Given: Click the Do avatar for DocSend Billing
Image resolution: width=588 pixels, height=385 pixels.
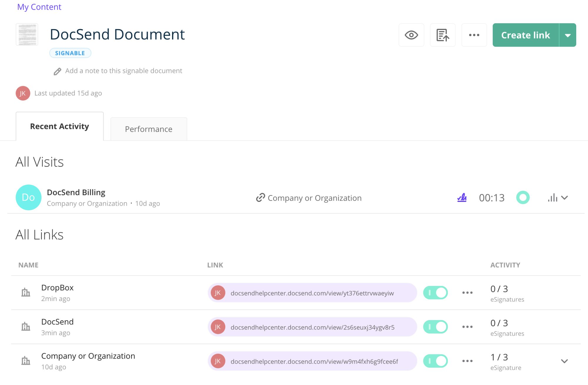Looking at the screenshot, I should click(x=28, y=197).
